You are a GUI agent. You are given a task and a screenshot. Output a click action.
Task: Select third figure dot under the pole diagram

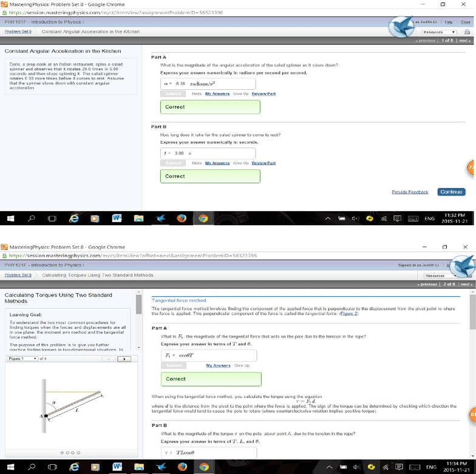73,453
